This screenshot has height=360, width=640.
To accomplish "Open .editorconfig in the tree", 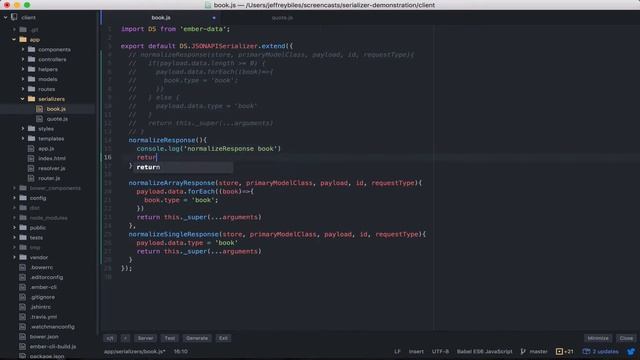I will (47, 277).
